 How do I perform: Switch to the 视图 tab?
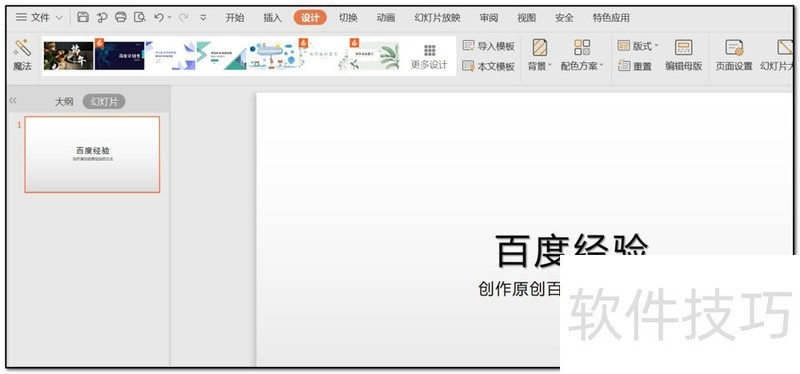coord(527,18)
